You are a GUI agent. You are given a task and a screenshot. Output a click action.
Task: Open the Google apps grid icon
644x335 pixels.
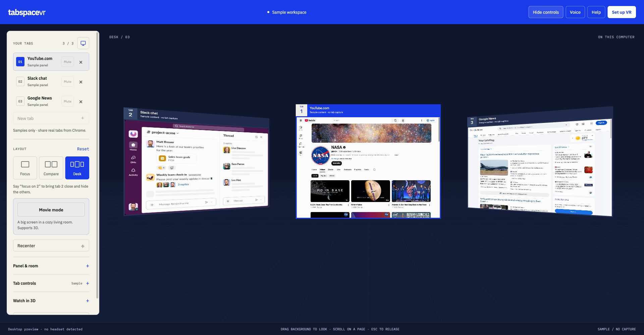click(x=591, y=123)
